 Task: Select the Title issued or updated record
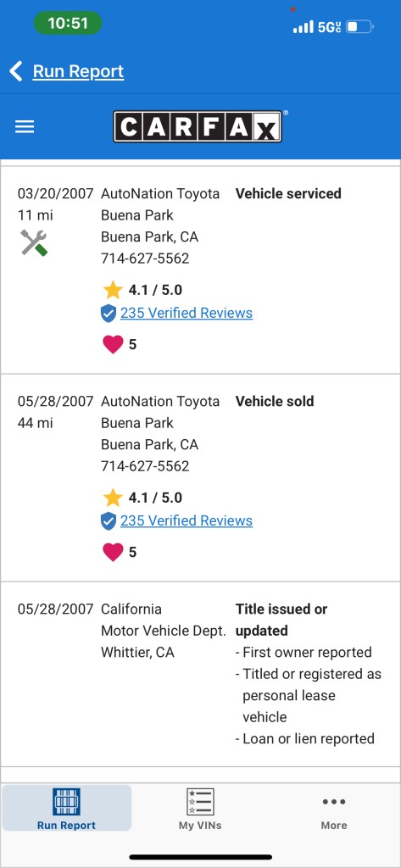[x=200, y=674]
